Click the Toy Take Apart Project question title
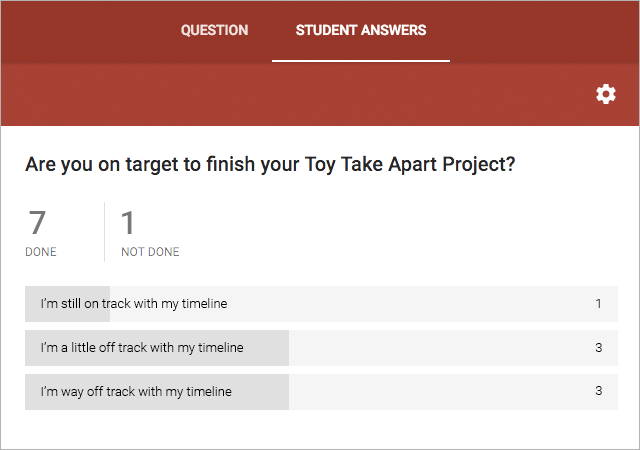The image size is (640, 450). click(x=270, y=164)
